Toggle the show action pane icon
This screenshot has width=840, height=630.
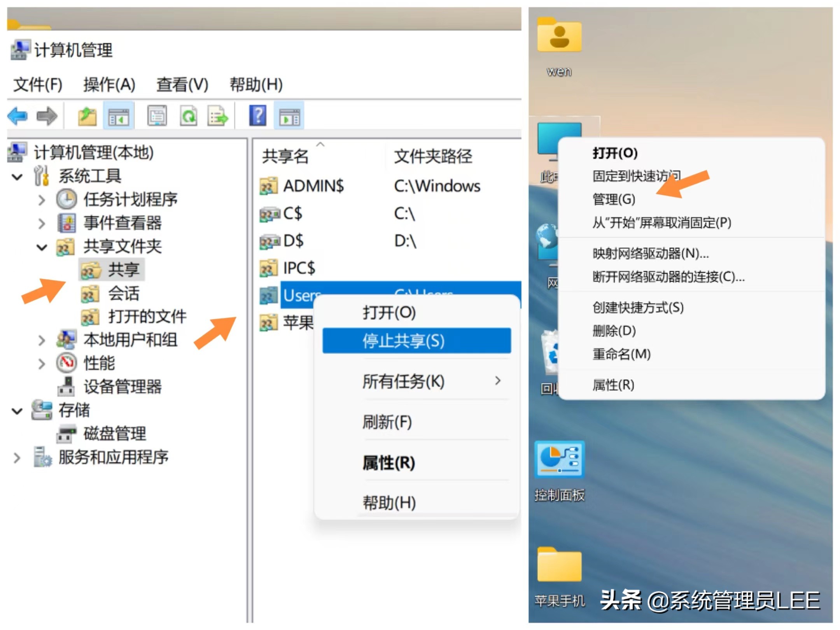[290, 115]
